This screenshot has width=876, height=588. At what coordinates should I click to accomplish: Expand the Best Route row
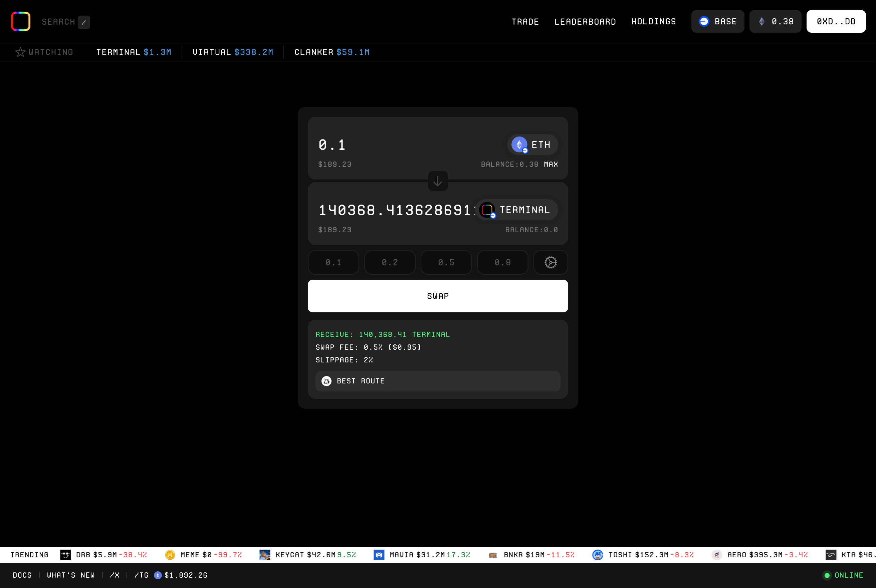pos(438,381)
